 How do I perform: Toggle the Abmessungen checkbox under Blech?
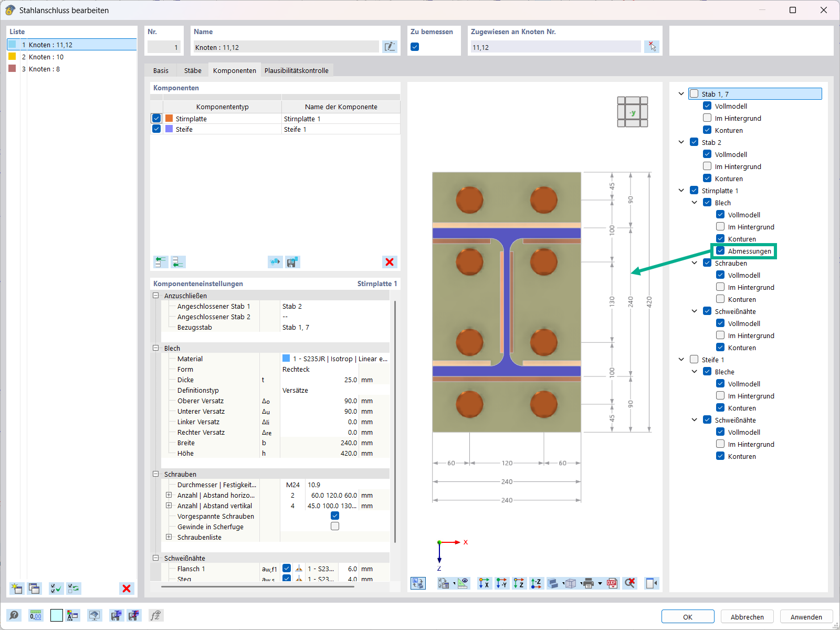(x=720, y=250)
